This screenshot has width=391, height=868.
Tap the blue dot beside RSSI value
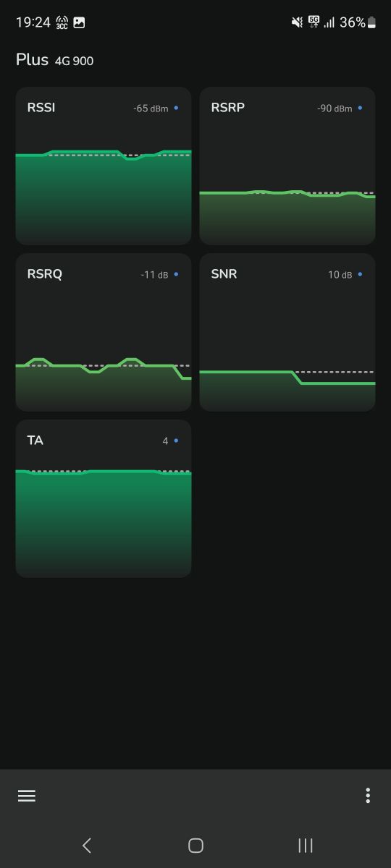point(176,108)
